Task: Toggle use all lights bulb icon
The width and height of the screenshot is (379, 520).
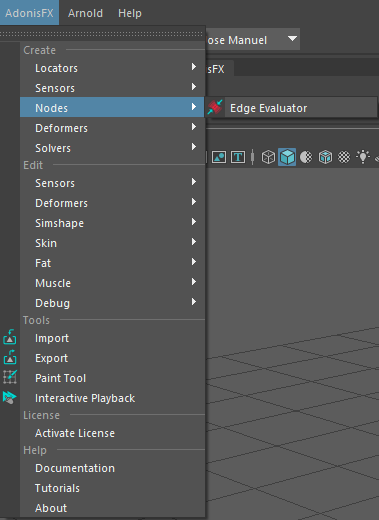Action: (363, 157)
